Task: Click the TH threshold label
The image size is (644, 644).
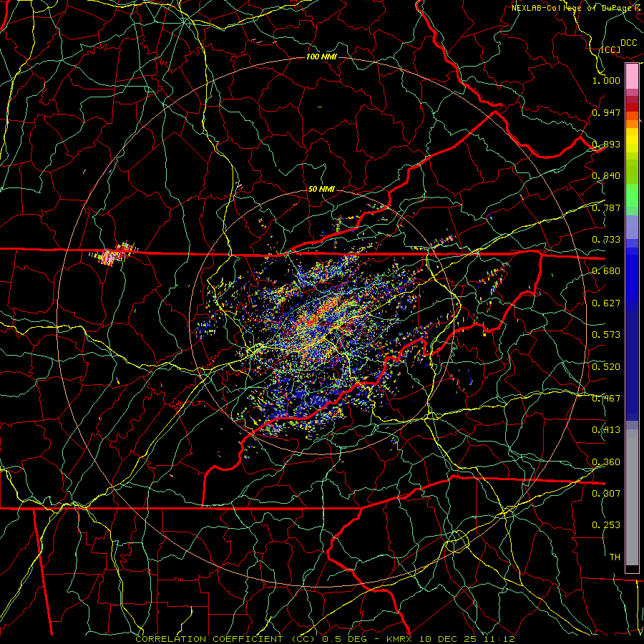Action: click(x=615, y=557)
